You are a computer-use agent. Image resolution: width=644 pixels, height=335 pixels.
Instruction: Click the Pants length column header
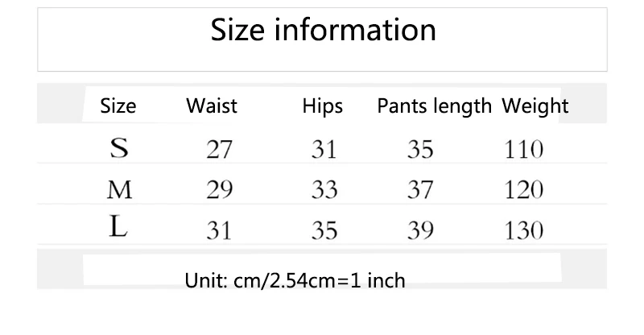tap(434, 105)
